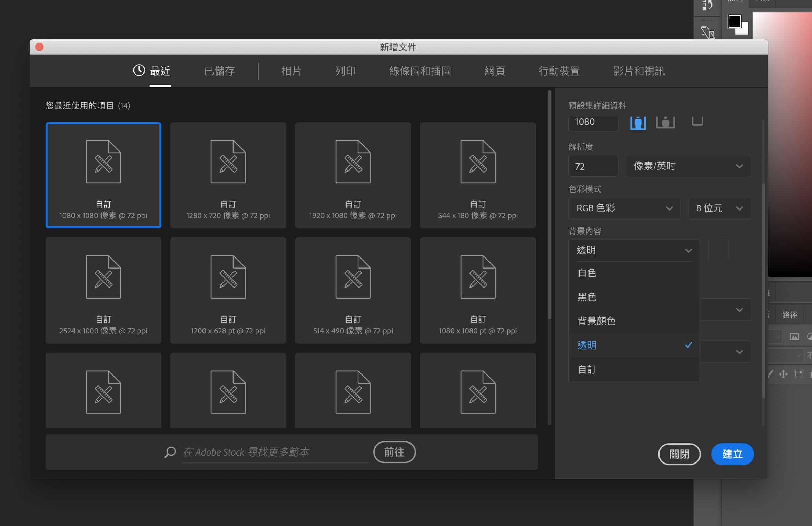812x526 pixels.
Task: Choose 背景顏色 from background list
Action: point(634,321)
